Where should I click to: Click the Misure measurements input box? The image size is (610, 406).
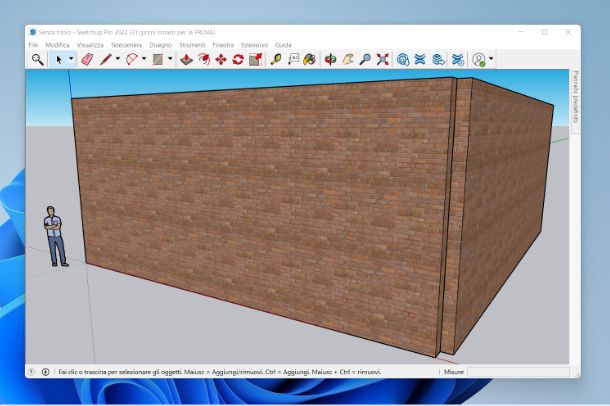pyautogui.click(x=518, y=372)
